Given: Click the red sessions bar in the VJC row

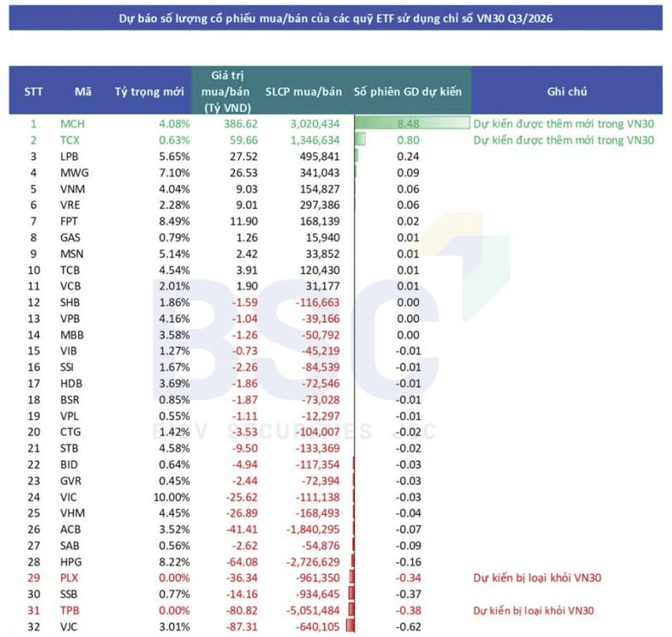Looking at the screenshot, I should coord(350,625).
